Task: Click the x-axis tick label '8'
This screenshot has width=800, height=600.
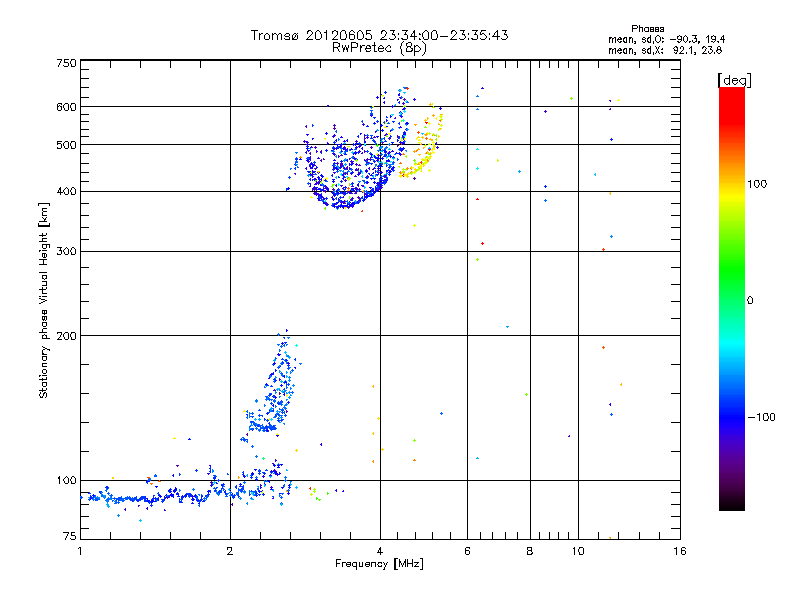Action: tap(530, 551)
